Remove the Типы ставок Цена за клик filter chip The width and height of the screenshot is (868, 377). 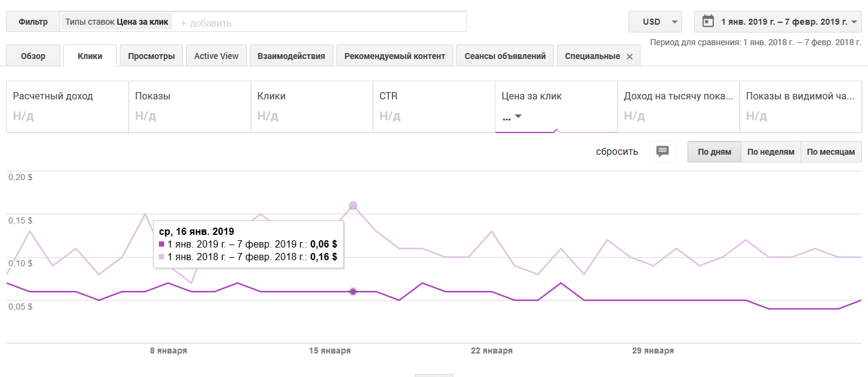117,22
